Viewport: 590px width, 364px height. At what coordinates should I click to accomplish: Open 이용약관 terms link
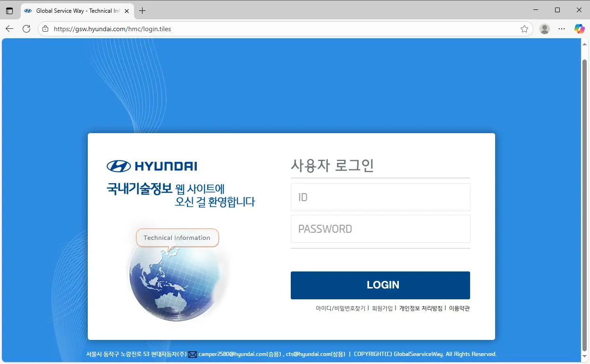pyautogui.click(x=459, y=308)
